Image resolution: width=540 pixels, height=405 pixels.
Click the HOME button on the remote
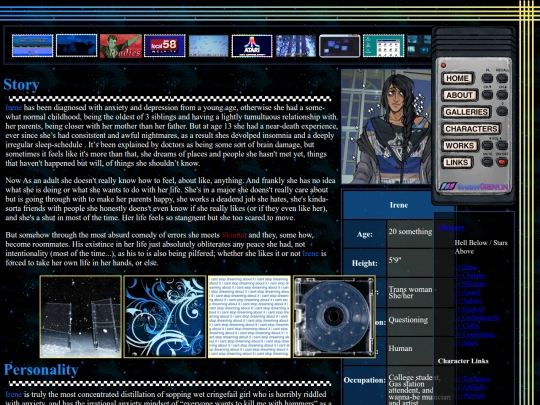(457, 79)
